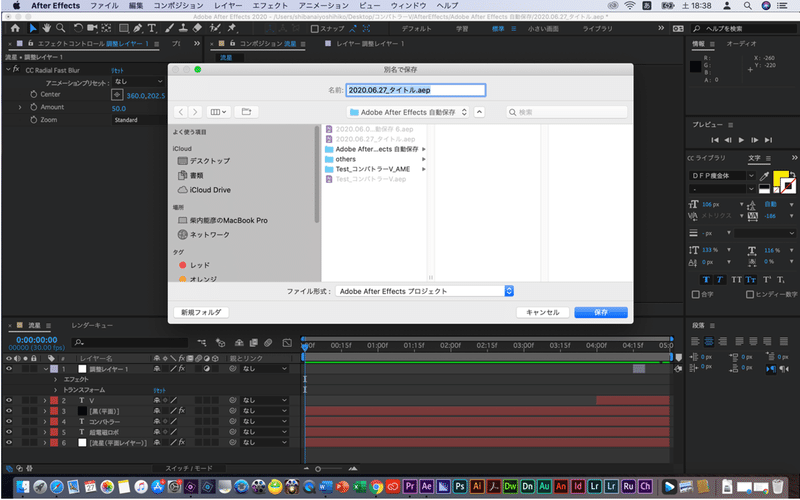Expand the トランスフォーム group of layer 1
Screen dimensions: 800x500
click(55, 390)
